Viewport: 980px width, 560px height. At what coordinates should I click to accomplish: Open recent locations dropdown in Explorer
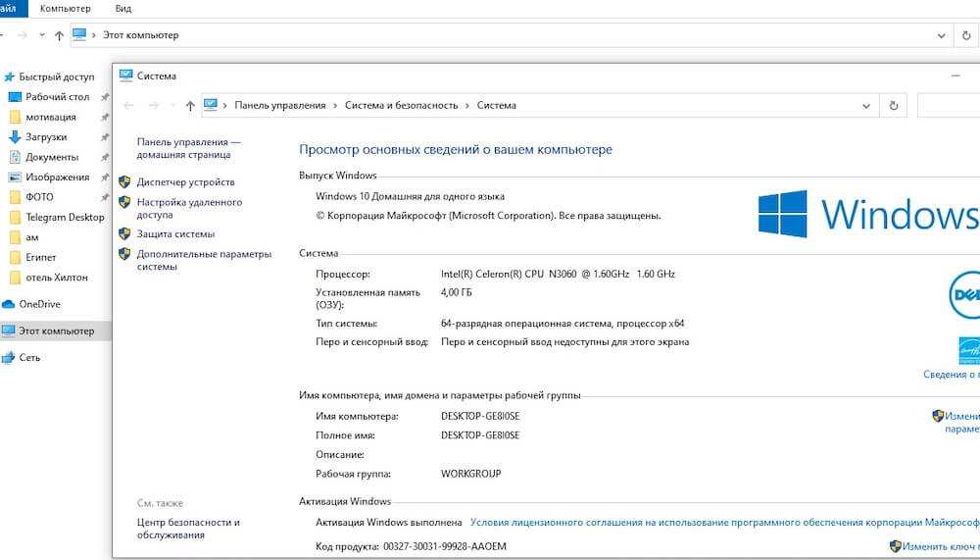click(41, 35)
